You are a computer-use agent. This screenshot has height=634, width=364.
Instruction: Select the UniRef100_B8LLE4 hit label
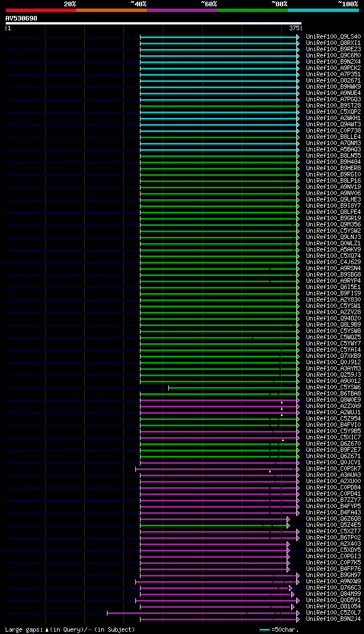coord(333,137)
